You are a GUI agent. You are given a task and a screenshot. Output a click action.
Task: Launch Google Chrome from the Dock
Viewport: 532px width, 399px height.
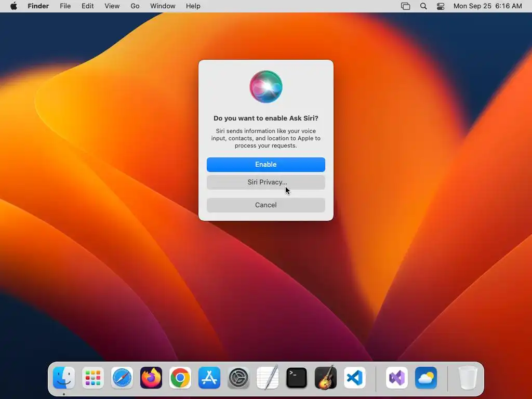click(x=180, y=378)
